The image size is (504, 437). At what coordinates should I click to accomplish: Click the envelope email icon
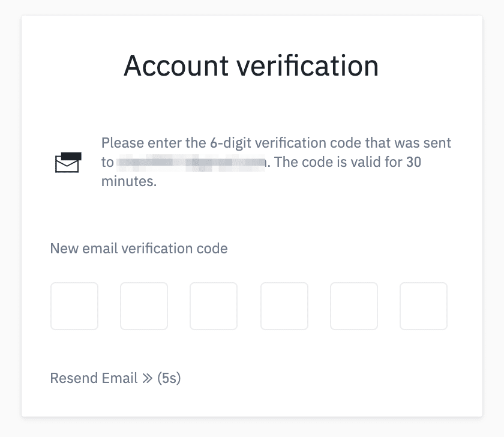(68, 161)
